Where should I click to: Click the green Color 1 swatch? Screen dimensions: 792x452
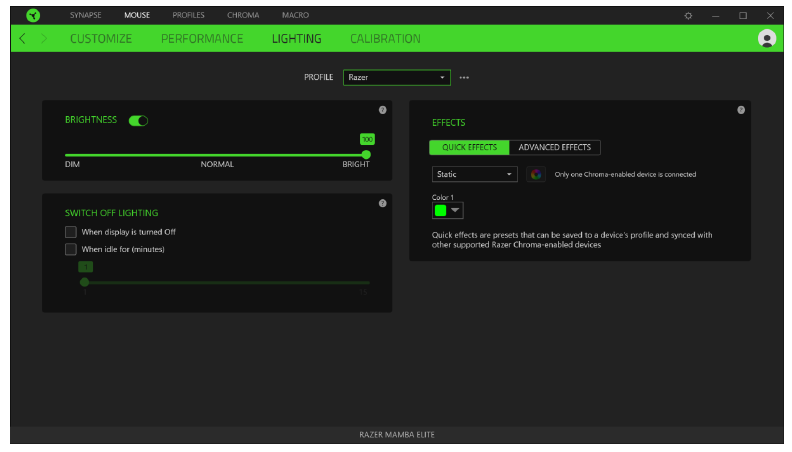coord(440,211)
